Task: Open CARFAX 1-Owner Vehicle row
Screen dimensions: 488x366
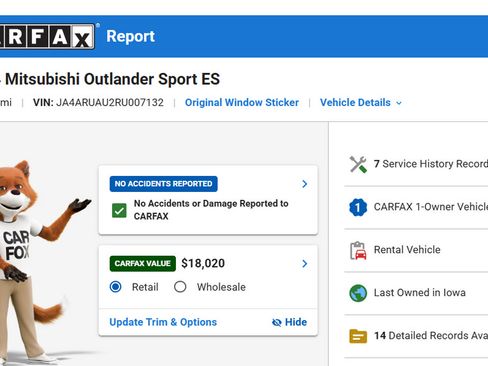Action: pos(416,207)
